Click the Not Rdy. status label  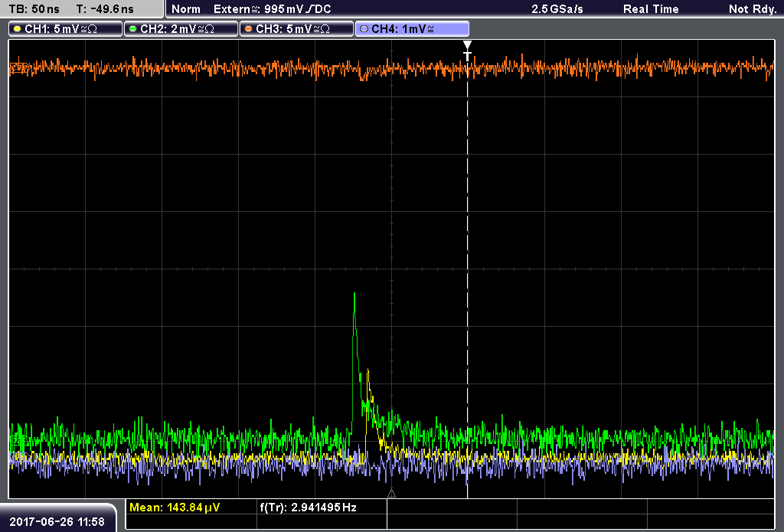753,9
